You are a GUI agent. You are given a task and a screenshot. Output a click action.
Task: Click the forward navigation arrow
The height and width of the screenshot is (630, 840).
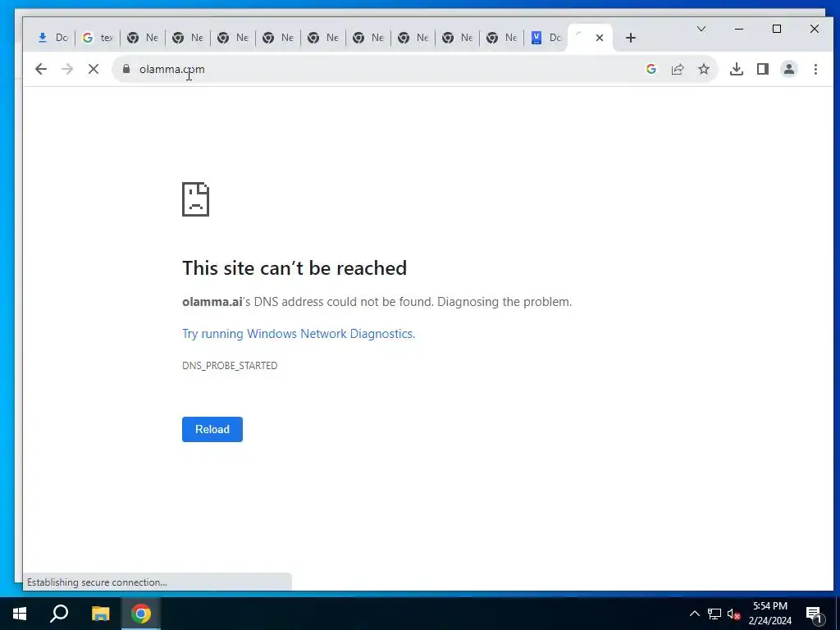67,69
